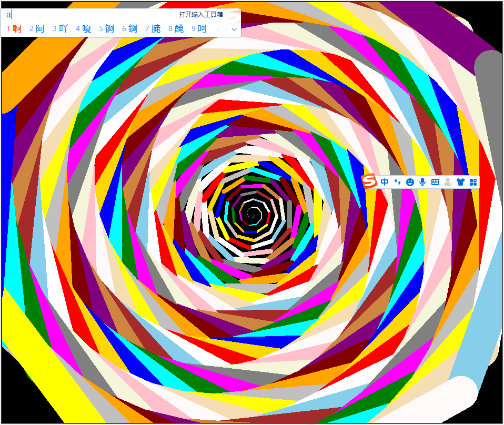Viewport: 504px width, 425px height.
Task: Select candidate 1 啊
Action: click(14, 28)
